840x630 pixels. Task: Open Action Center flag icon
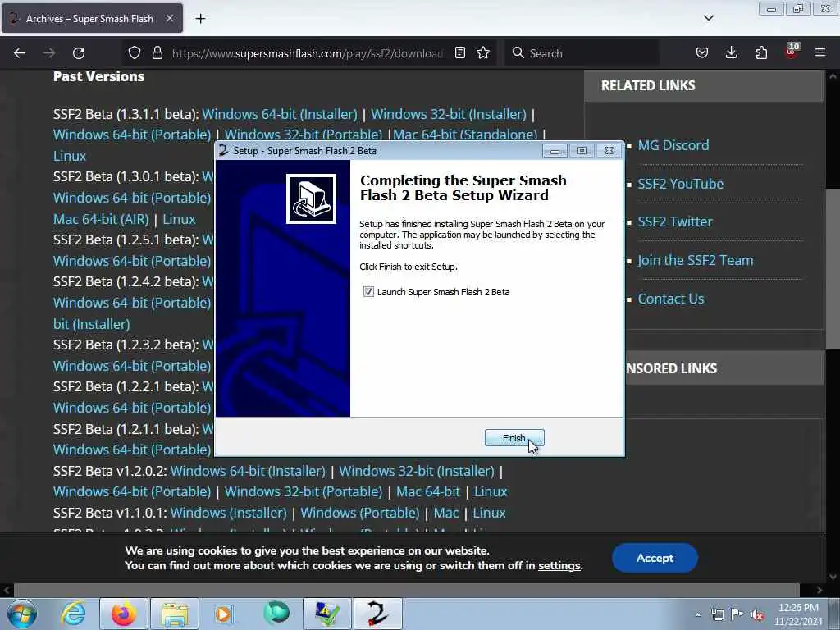pyautogui.click(x=737, y=614)
